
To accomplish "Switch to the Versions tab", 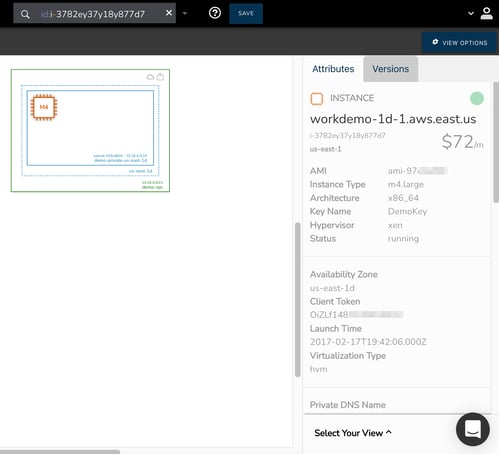I will tap(390, 69).
